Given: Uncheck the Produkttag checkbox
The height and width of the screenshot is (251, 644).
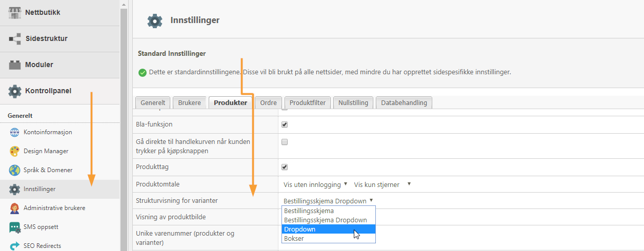Looking at the screenshot, I should pyautogui.click(x=285, y=167).
